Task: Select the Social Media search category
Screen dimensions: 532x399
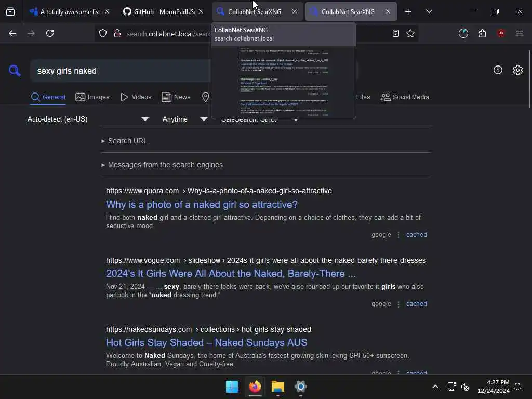Action: (x=405, y=97)
